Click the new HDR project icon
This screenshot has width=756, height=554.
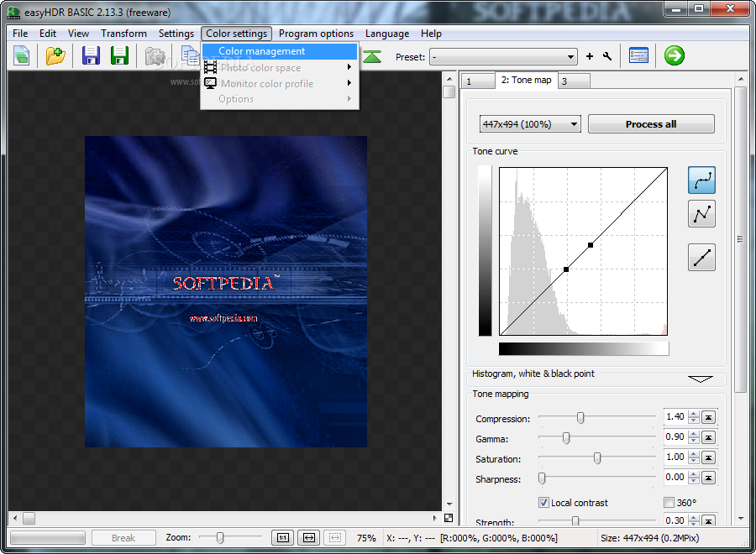21,55
